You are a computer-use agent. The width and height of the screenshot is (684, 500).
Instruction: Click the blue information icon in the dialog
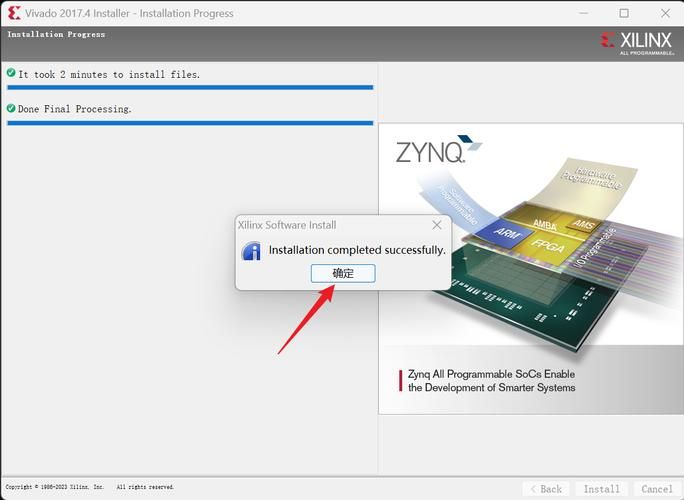pyautogui.click(x=251, y=251)
